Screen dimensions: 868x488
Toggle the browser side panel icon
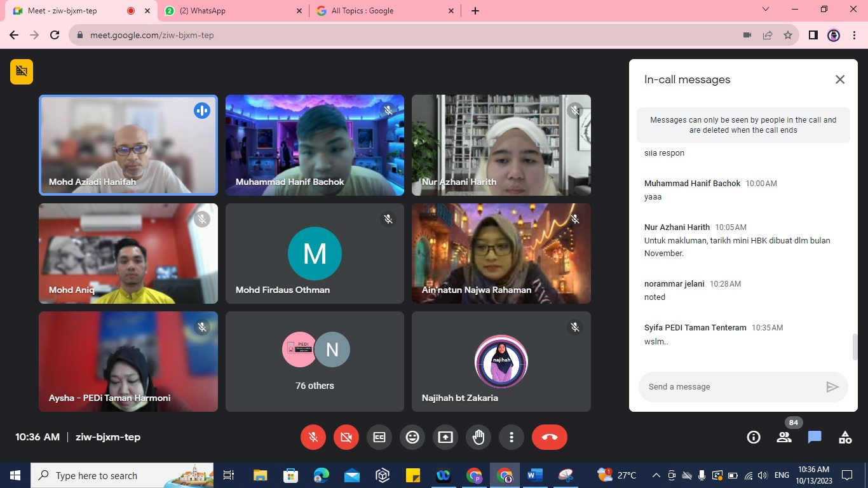(x=813, y=36)
